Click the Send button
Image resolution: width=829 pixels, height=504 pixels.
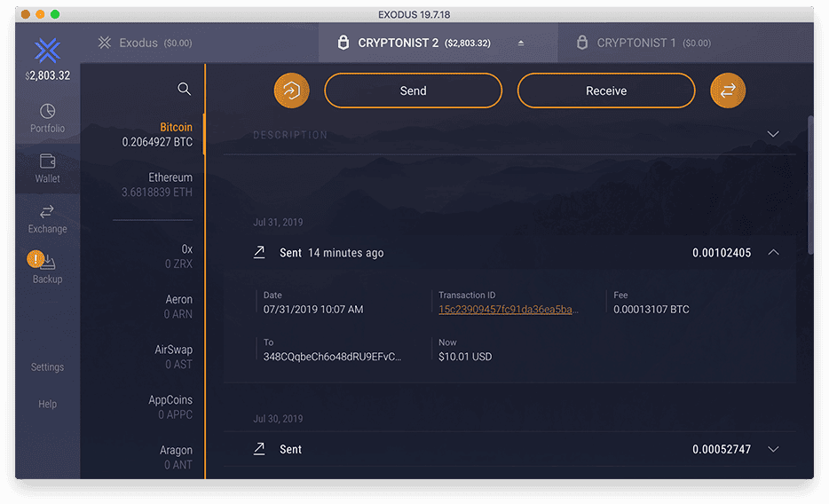(x=413, y=91)
